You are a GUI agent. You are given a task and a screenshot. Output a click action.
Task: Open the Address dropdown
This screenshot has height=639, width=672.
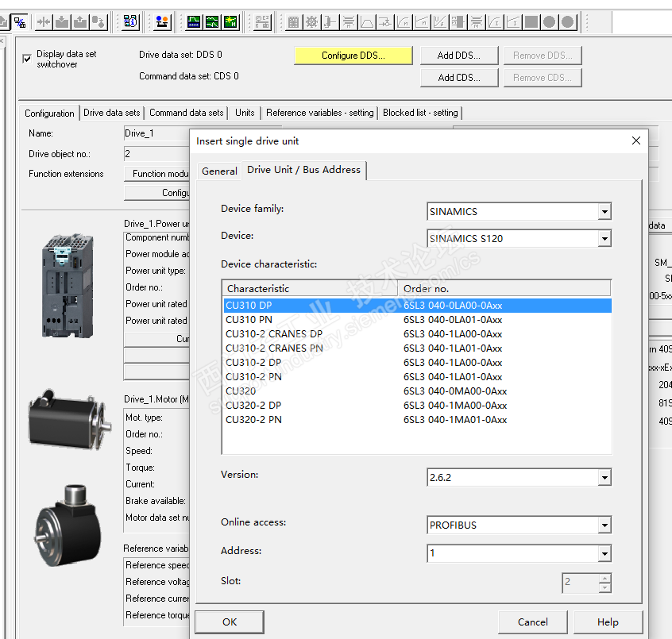tap(604, 553)
